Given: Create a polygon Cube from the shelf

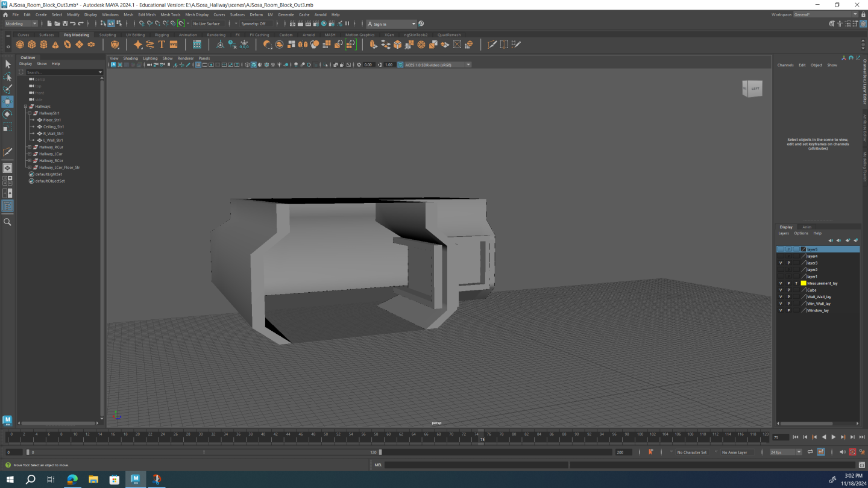Looking at the screenshot, I should pyautogui.click(x=32, y=45).
